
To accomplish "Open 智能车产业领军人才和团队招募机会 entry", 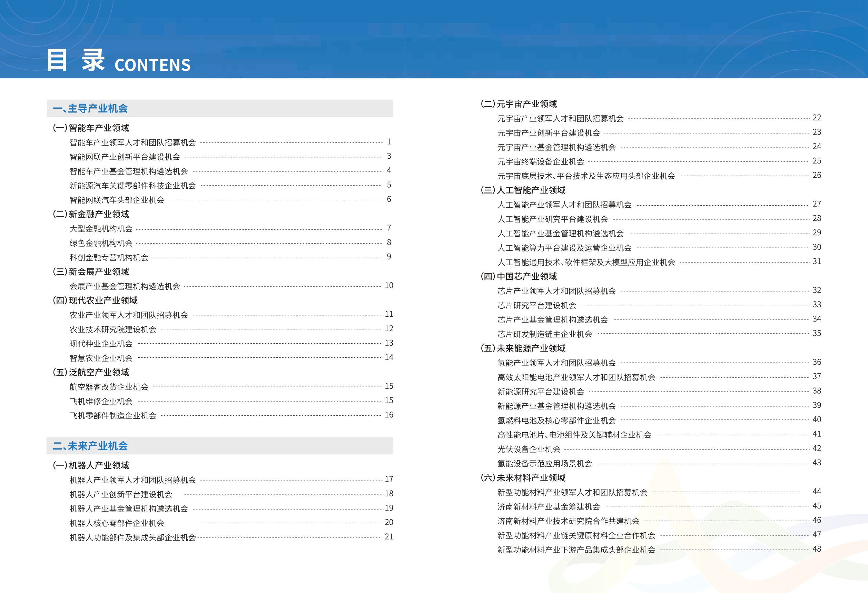I will click(132, 143).
